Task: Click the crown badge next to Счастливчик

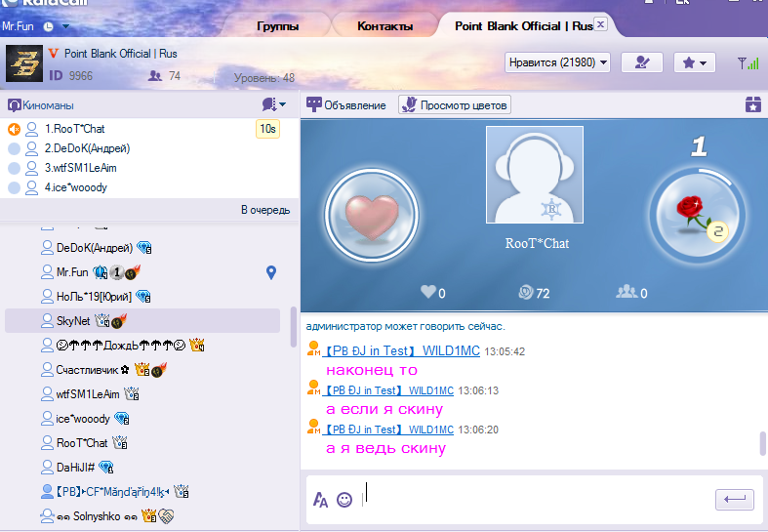Action: [x=142, y=369]
